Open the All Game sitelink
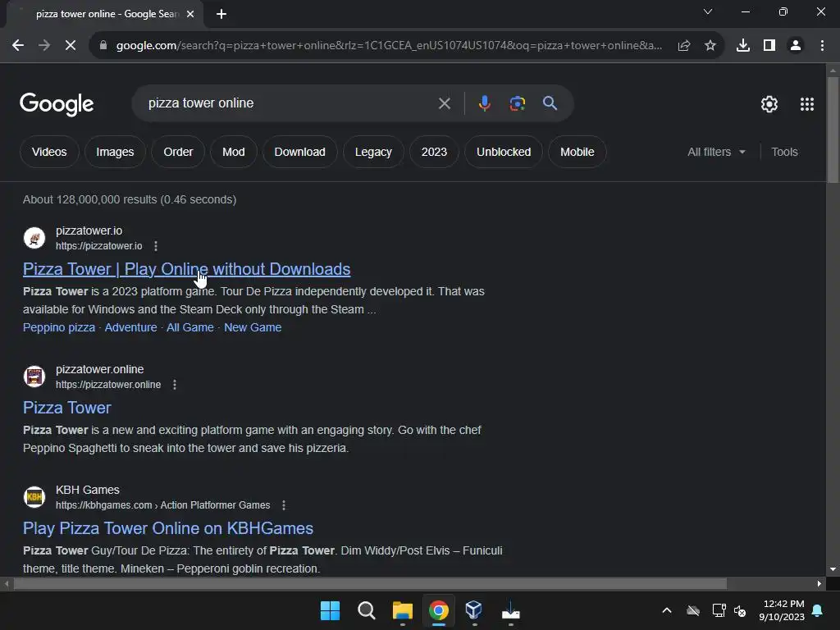The height and width of the screenshot is (630, 840). pos(190,327)
